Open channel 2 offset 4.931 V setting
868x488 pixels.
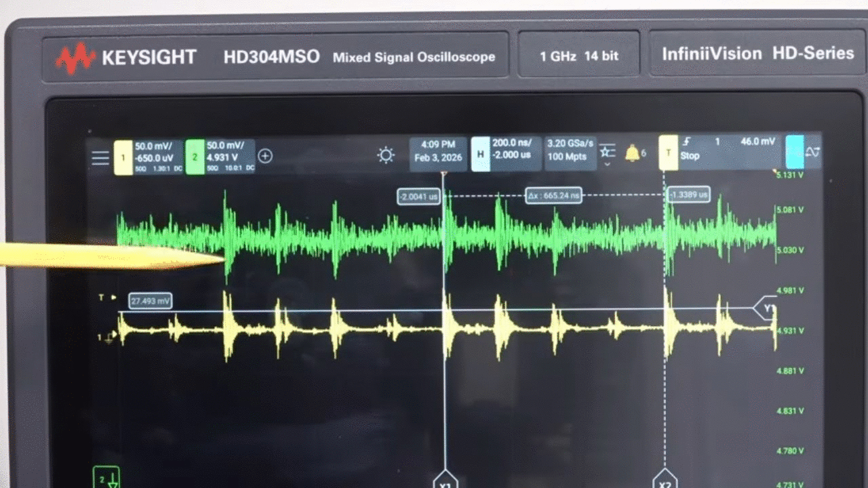(x=223, y=158)
